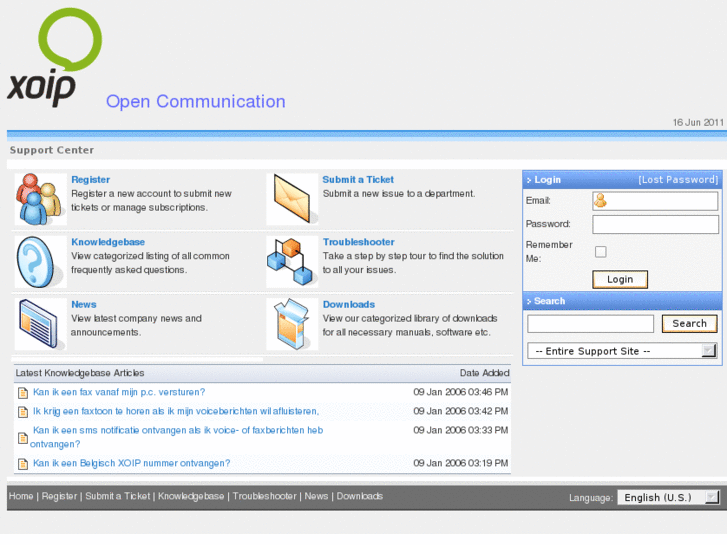Click the Knowledgebase question mark icon
The width and height of the screenshot is (727, 545).
point(40,262)
